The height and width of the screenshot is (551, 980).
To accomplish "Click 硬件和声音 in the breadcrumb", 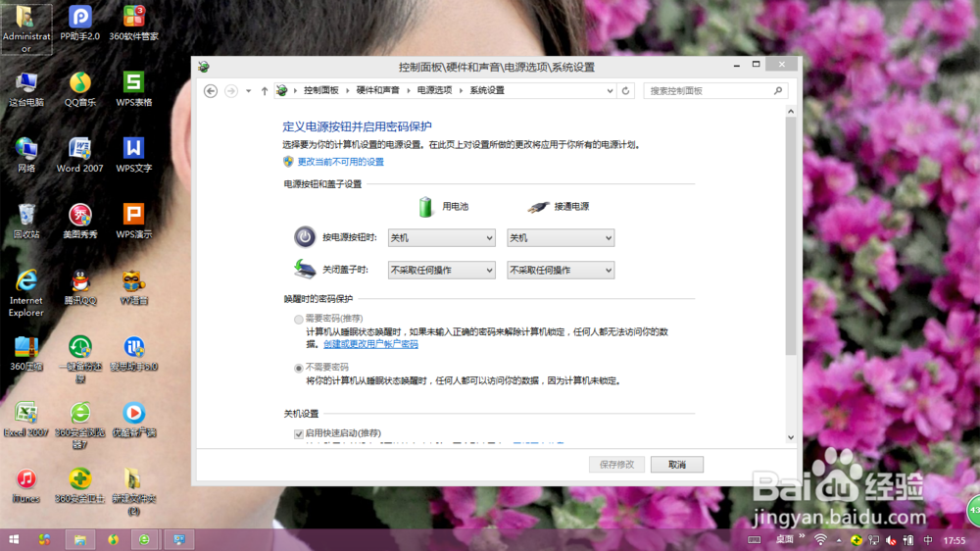I will coord(377,90).
